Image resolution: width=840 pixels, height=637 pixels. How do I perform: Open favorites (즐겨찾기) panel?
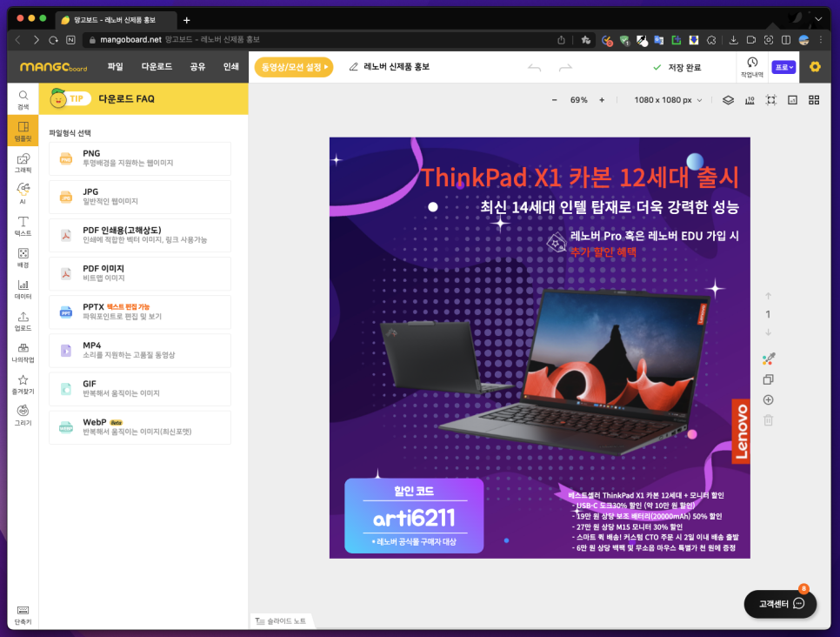[23, 384]
